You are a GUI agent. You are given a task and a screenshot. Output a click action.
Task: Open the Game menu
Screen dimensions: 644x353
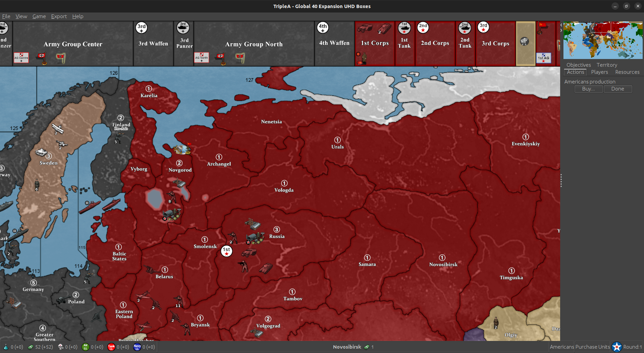tap(39, 16)
